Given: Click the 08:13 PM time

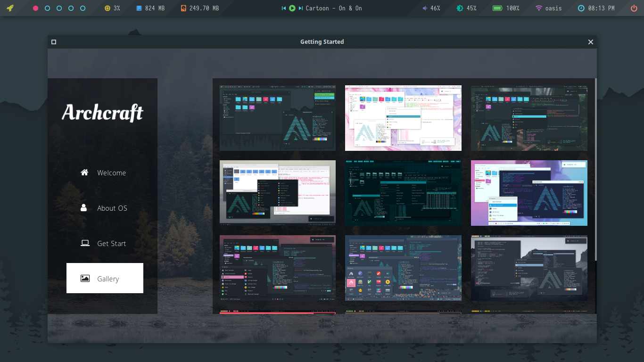Looking at the screenshot, I should [x=602, y=8].
